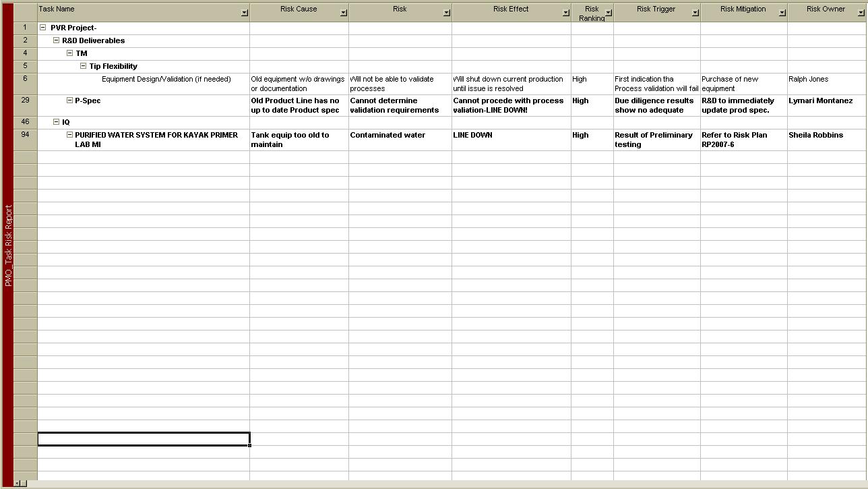Collapse the TM summary task
868x489 pixels.
click(x=69, y=53)
